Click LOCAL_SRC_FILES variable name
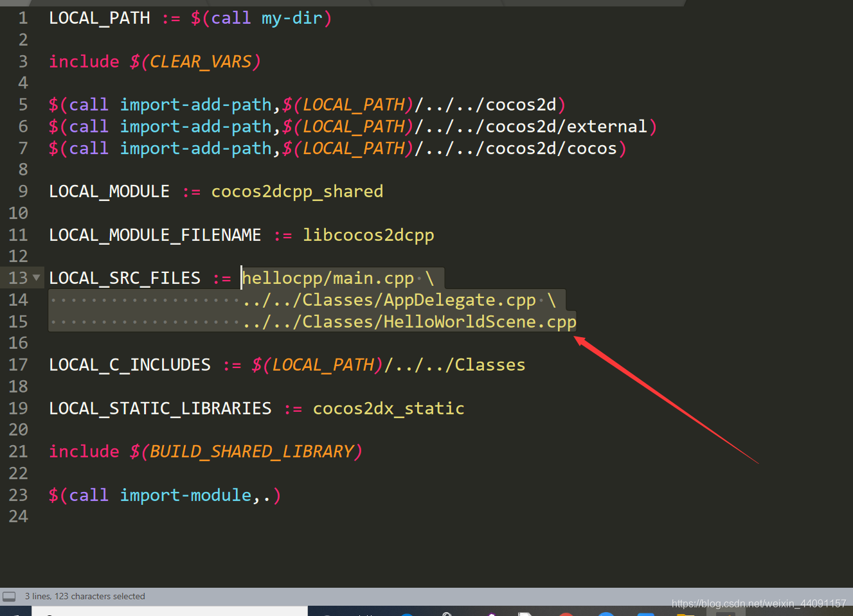853x616 pixels. pos(125,278)
